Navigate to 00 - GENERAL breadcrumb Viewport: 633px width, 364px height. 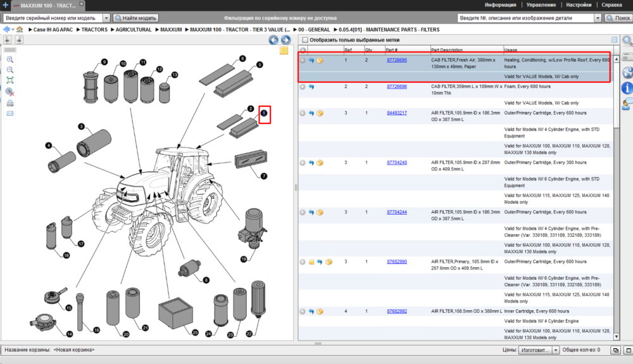tap(314, 30)
